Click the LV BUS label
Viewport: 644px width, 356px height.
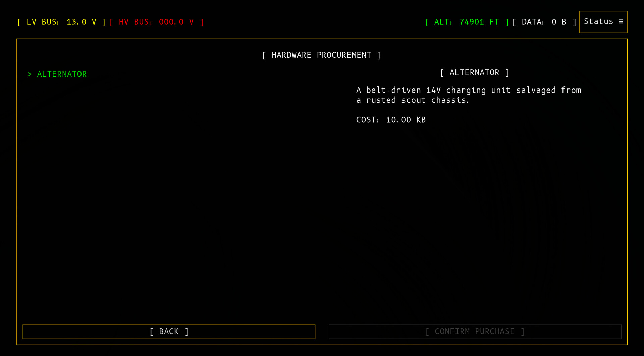(43, 22)
